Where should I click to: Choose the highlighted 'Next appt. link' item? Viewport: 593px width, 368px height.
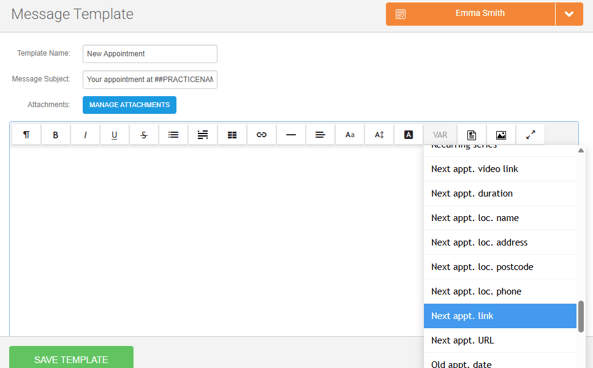click(x=500, y=316)
